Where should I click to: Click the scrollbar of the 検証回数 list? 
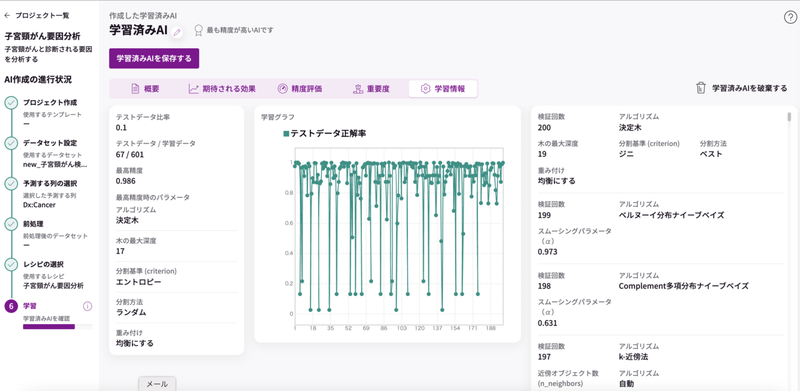(x=789, y=117)
